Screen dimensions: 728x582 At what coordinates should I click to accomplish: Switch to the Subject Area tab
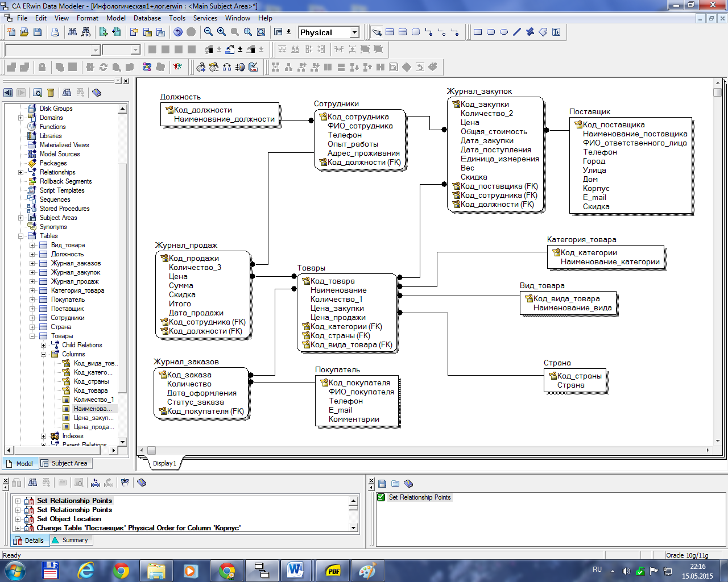(65, 463)
